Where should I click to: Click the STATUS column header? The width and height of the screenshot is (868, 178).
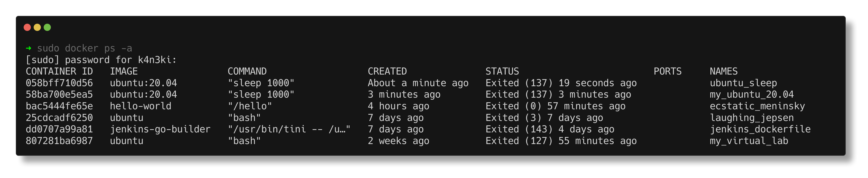(x=502, y=71)
